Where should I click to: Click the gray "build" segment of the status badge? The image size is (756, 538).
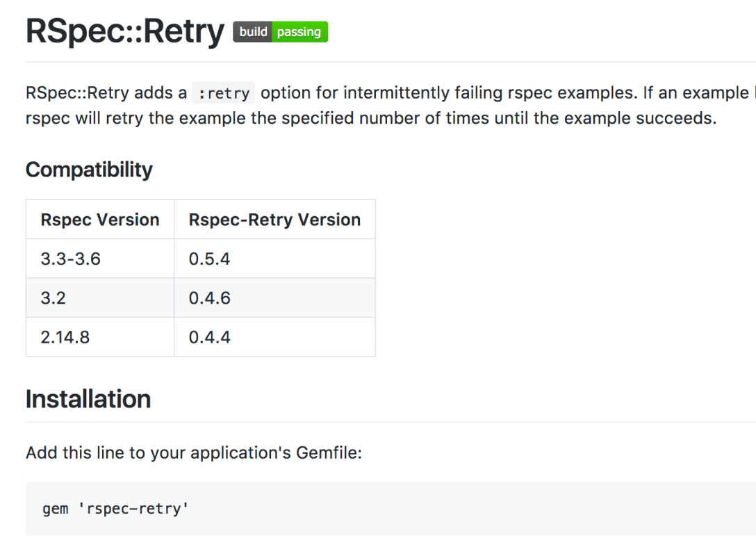(253, 32)
